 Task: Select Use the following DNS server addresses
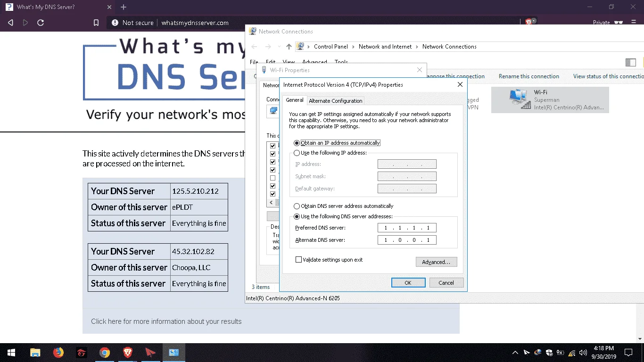pyautogui.click(x=343, y=216)
